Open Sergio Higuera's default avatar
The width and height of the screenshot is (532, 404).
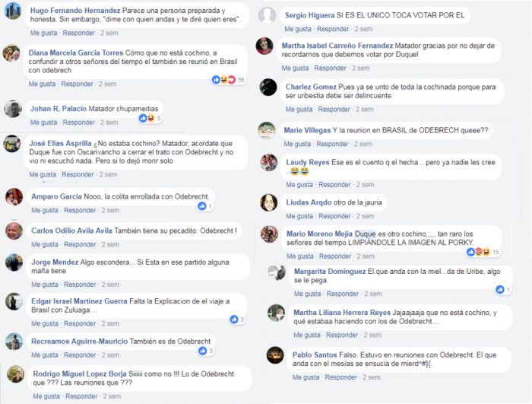tap(267, 15)
